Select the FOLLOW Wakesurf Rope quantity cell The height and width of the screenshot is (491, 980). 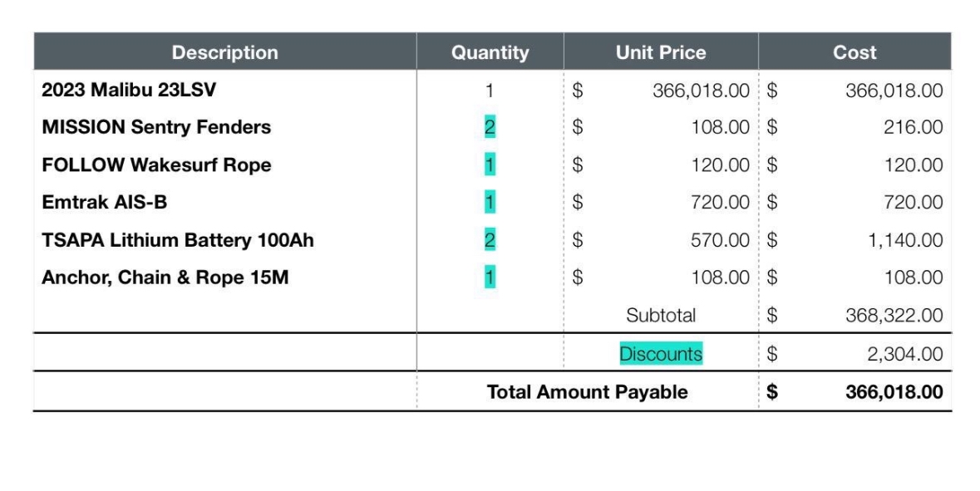pyautogui.click(x=490, y=165)
